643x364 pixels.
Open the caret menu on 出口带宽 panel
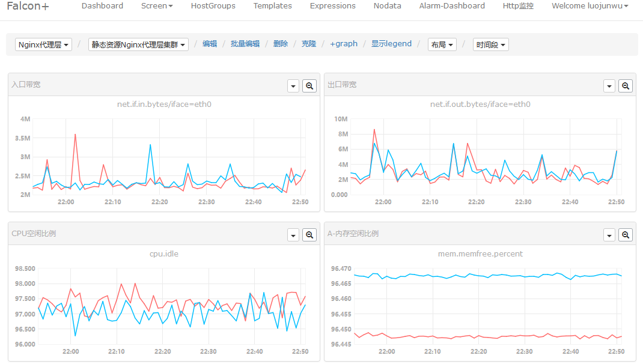click(609, 86)
